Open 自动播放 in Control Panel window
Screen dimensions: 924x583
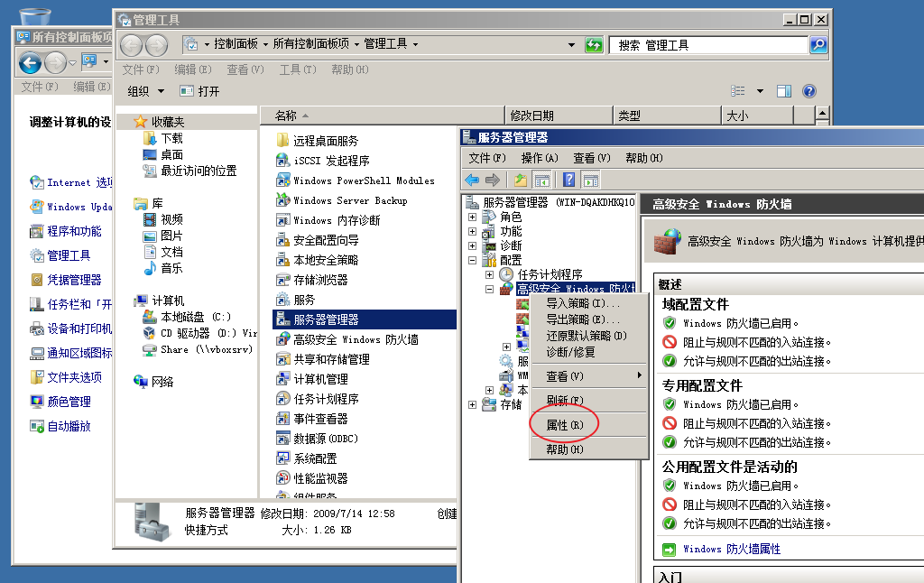[x=69, y=426]
